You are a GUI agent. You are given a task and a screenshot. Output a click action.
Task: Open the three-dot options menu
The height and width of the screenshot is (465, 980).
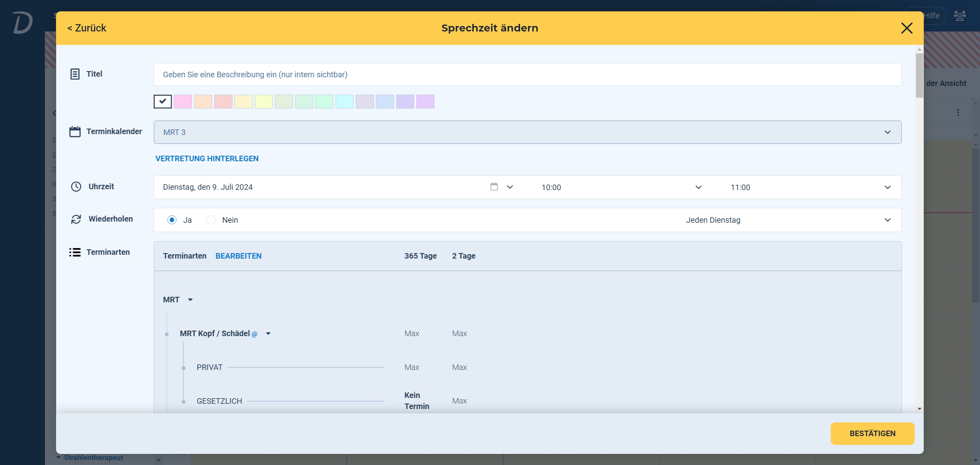958,113
